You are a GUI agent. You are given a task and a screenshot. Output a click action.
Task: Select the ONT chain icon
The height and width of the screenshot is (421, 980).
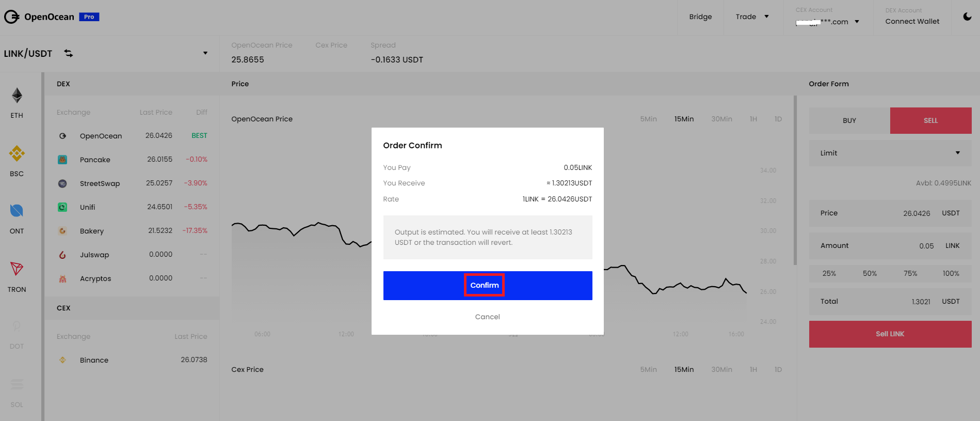(17, 211)
